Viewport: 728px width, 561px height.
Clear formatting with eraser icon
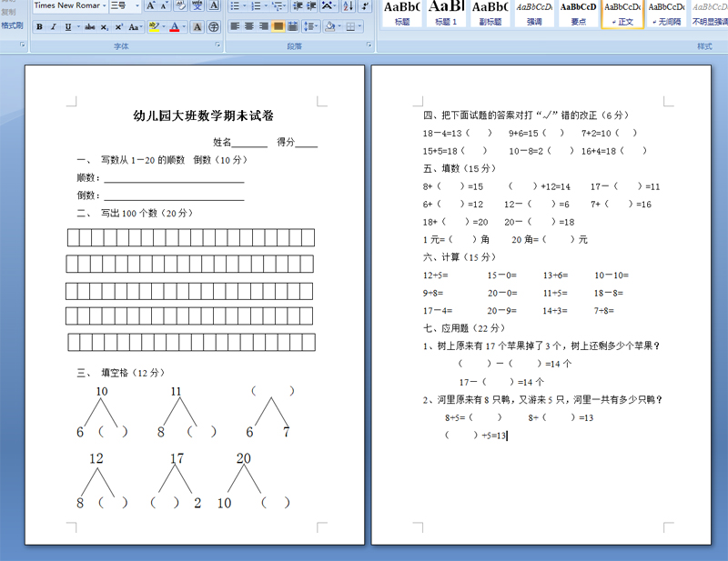pos(180,6)
